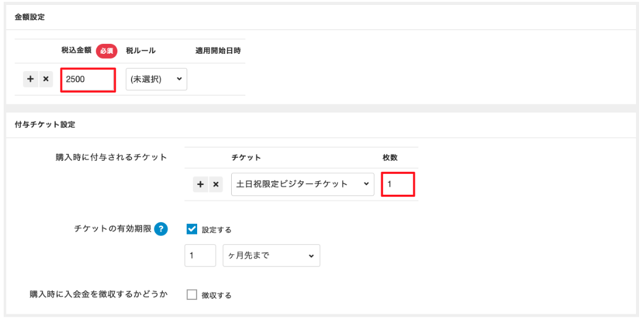Open help icon beside チケットの有効期限

pos(161,229)
